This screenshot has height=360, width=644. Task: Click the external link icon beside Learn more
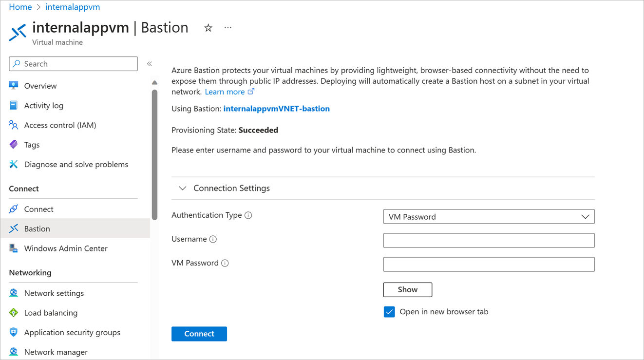(251, 92)
